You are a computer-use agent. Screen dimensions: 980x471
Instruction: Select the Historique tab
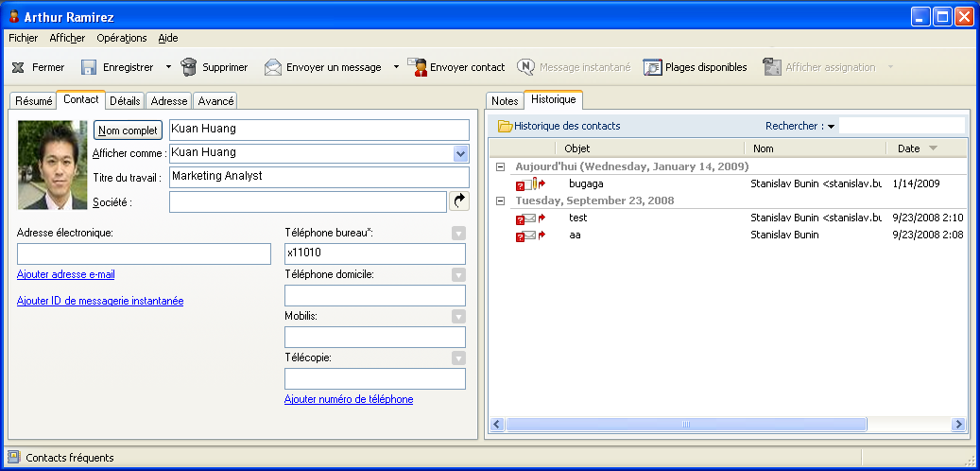pos(553,99)
